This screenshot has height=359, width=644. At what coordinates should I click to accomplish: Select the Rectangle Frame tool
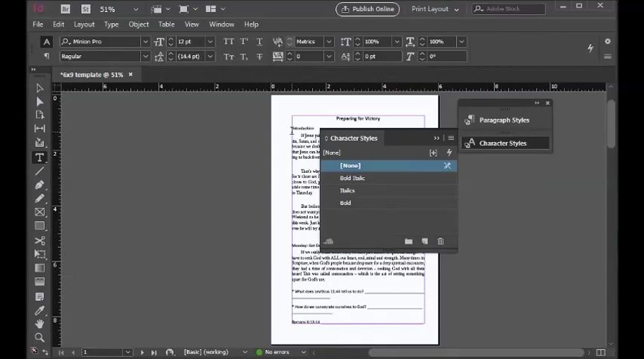click(x=40, y=212)
